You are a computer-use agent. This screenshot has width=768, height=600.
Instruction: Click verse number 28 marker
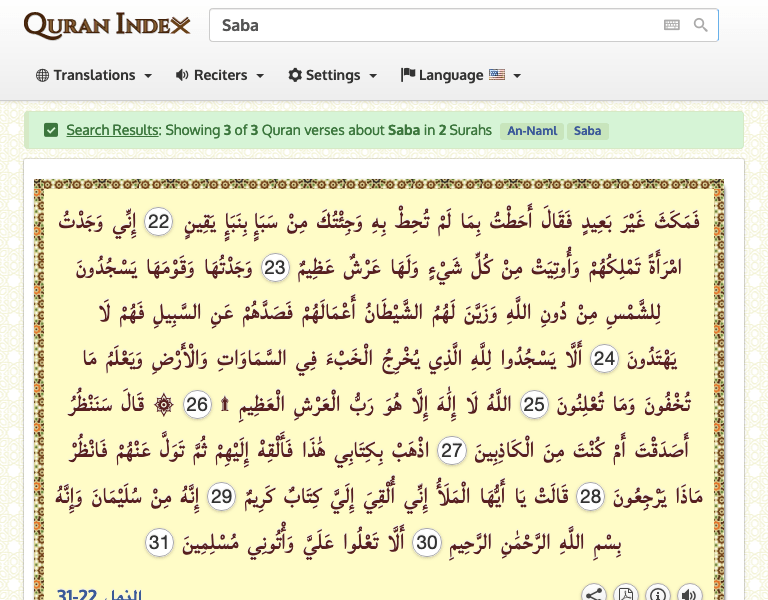[x=591, y=497]
